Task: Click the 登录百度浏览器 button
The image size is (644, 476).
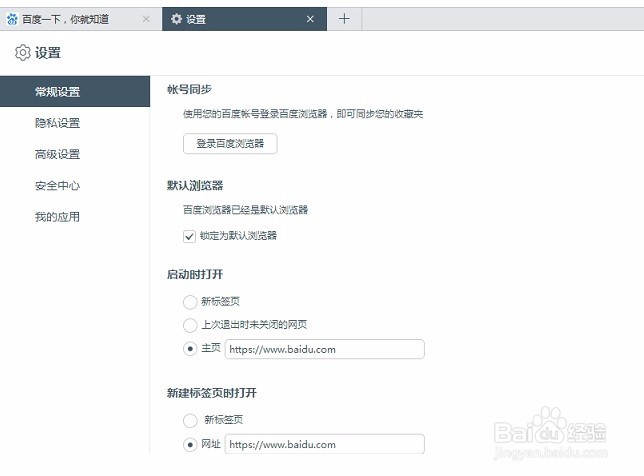Action: coord(230,144)
